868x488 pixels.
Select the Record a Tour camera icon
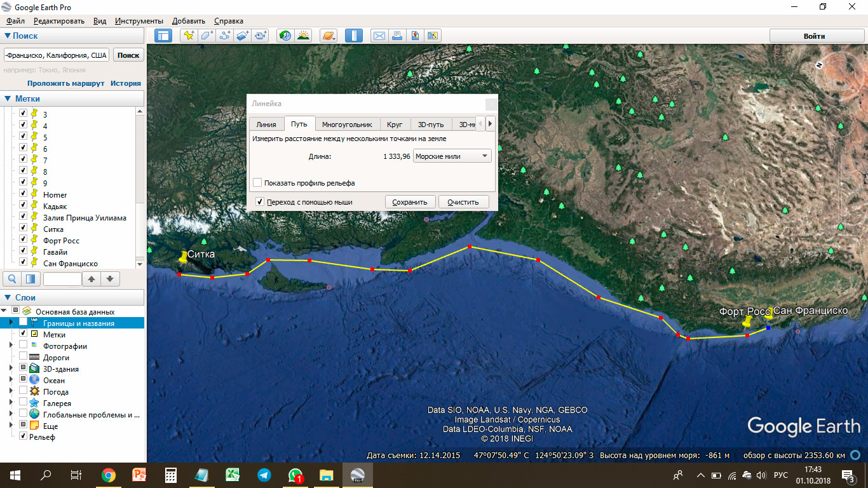(261, 36)
